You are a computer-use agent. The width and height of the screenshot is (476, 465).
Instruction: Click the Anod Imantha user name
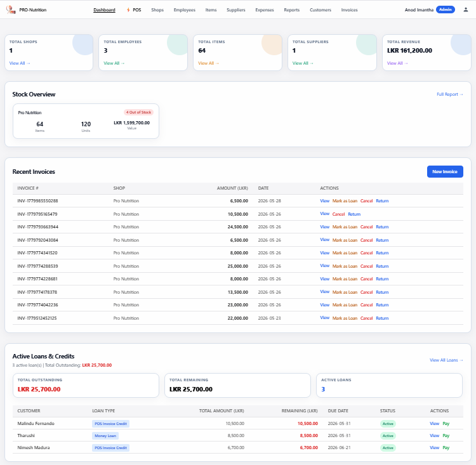click(x=419, y=10)
